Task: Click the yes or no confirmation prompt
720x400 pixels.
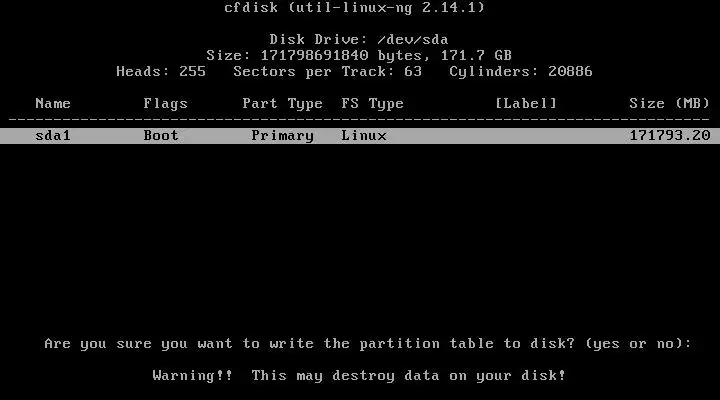Action: click(368, 344)
